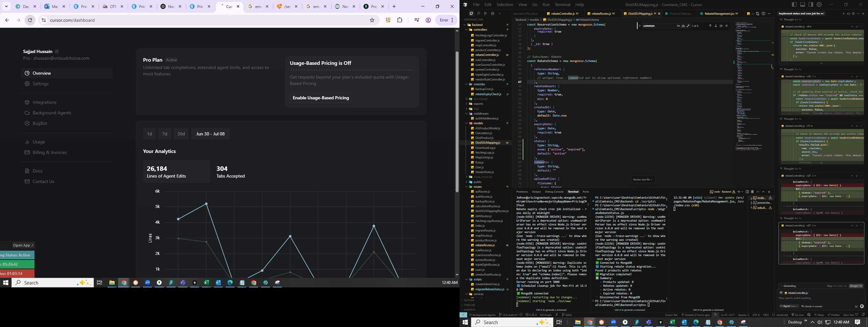Open Agent mode dropdown in chat
Image resolution: width=868 pixels, height=327 pixels.
[789, 306]
